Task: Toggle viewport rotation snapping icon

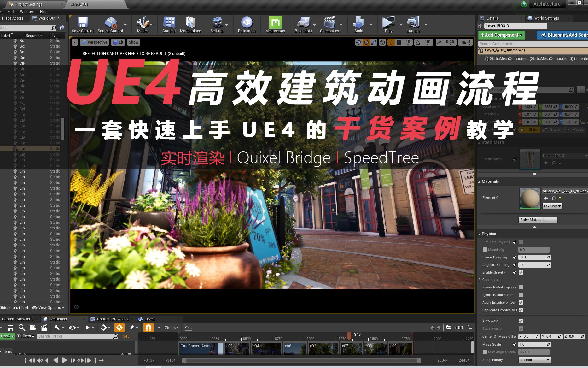Action: point(418,42)
